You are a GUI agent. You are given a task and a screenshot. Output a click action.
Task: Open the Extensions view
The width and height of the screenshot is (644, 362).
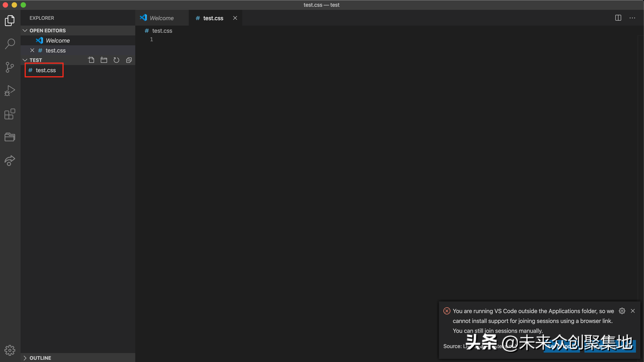(10, 114)
